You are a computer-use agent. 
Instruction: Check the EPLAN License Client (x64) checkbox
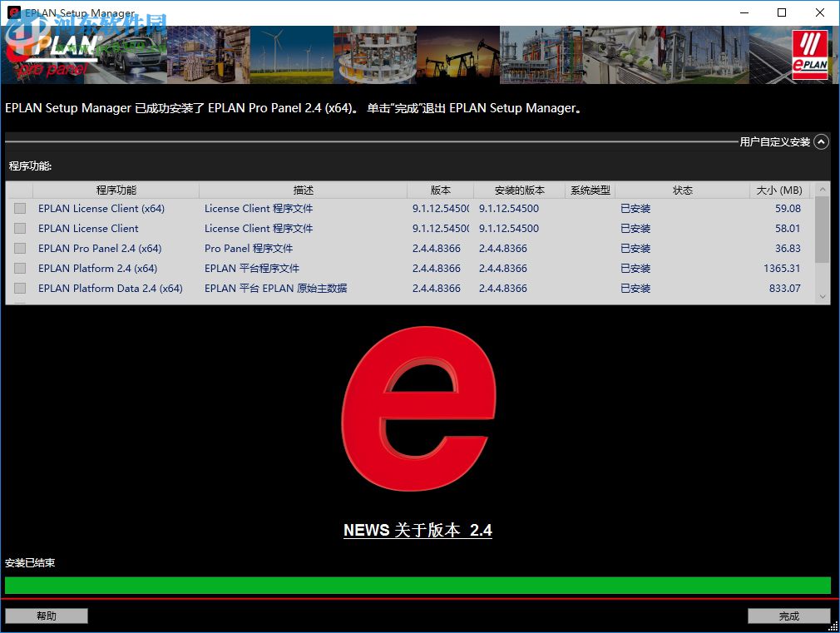click(x=19, y=209)
